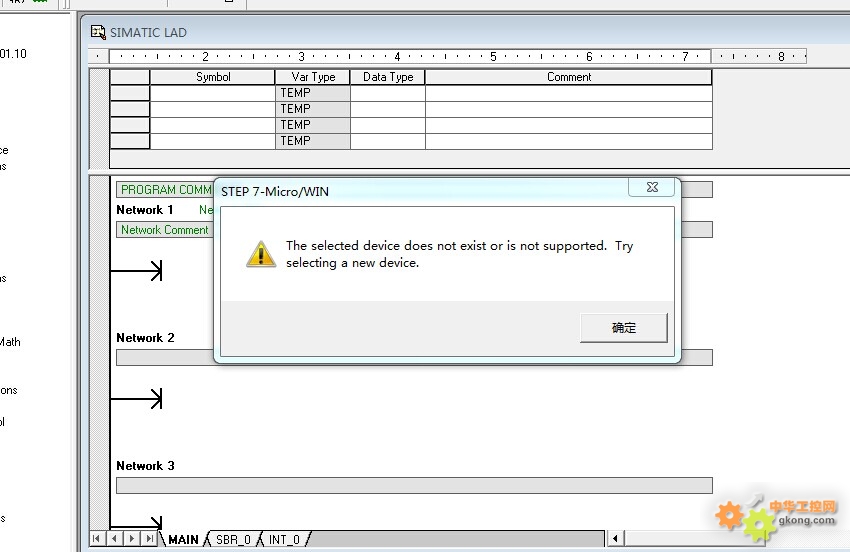Viewport: 850px width, 552px height.
Task: Open the SBR_0 subroutine tab
Action: tap(233, 540)
